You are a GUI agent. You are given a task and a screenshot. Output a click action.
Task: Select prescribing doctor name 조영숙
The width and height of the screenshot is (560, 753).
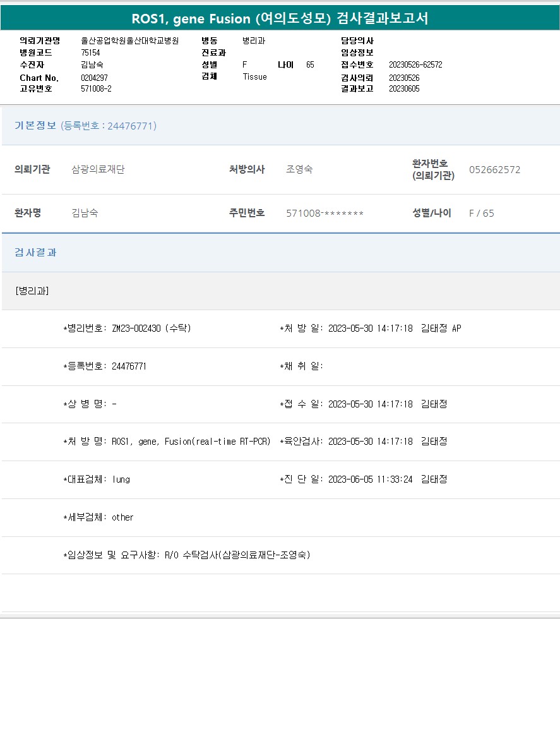pos(299,169)
